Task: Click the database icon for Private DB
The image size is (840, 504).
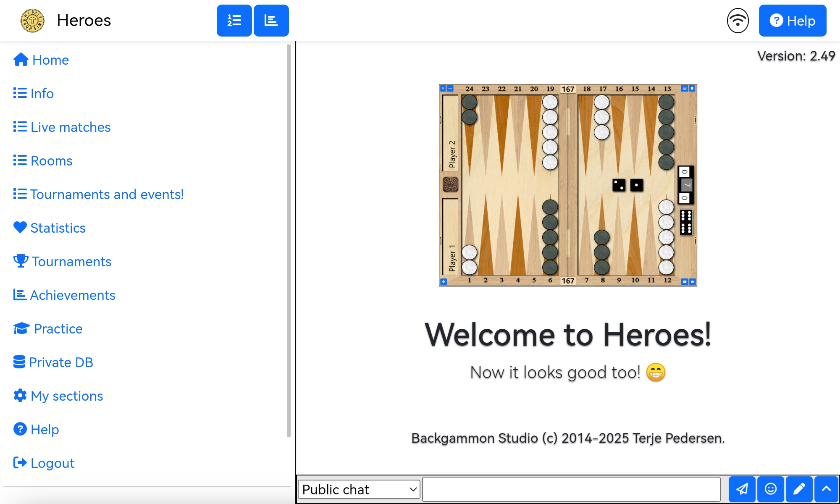Action: point(19,362)
